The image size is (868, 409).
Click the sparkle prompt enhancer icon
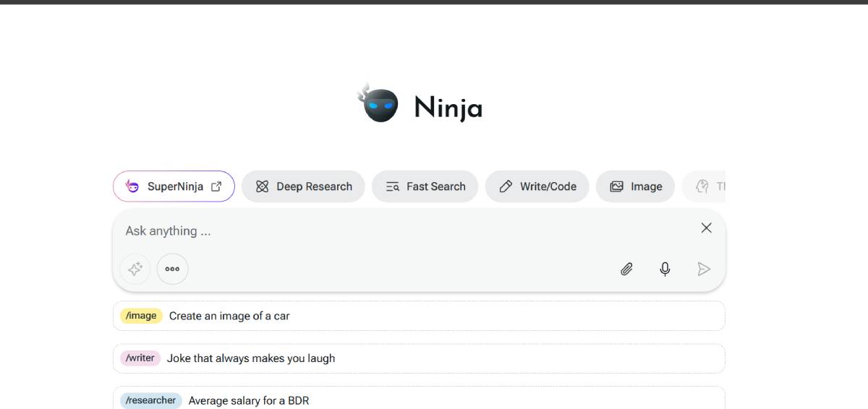click(x=135, y=269)
